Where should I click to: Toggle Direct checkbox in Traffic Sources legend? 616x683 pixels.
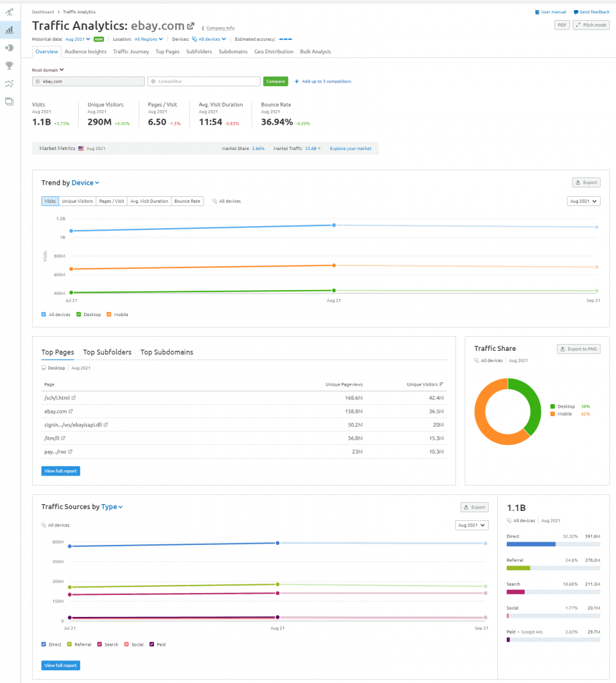pos(43,644)
